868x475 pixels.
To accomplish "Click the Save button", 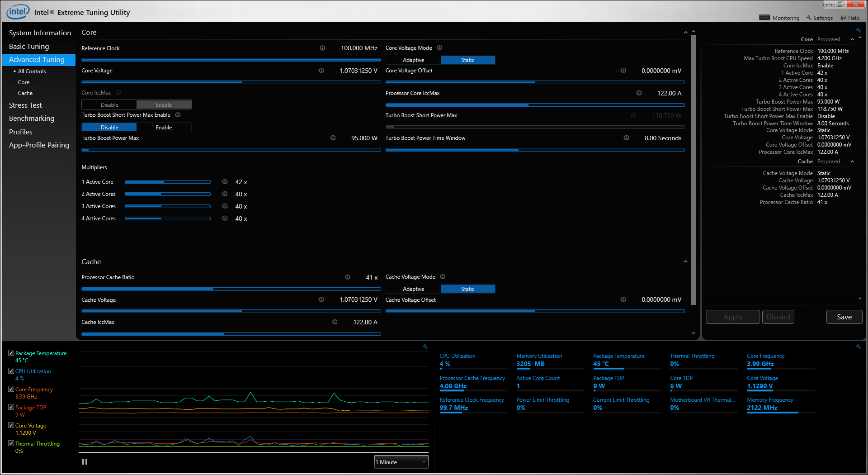I will pyautogui.click(x=844, y=317).
